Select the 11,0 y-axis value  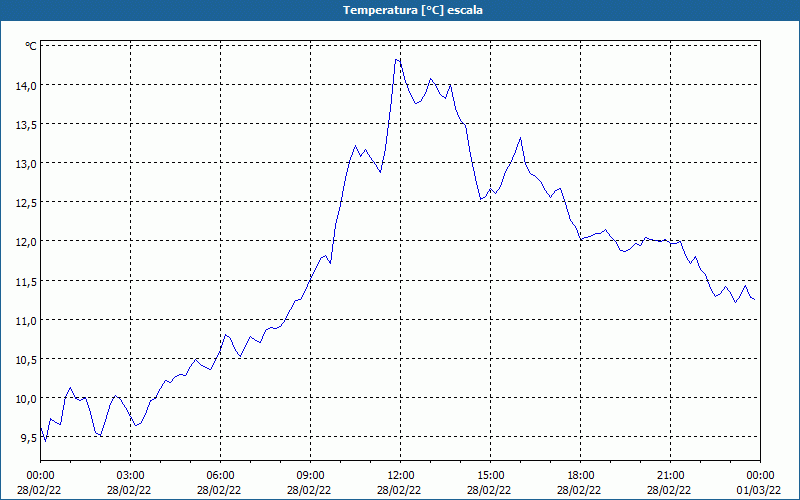26,320
